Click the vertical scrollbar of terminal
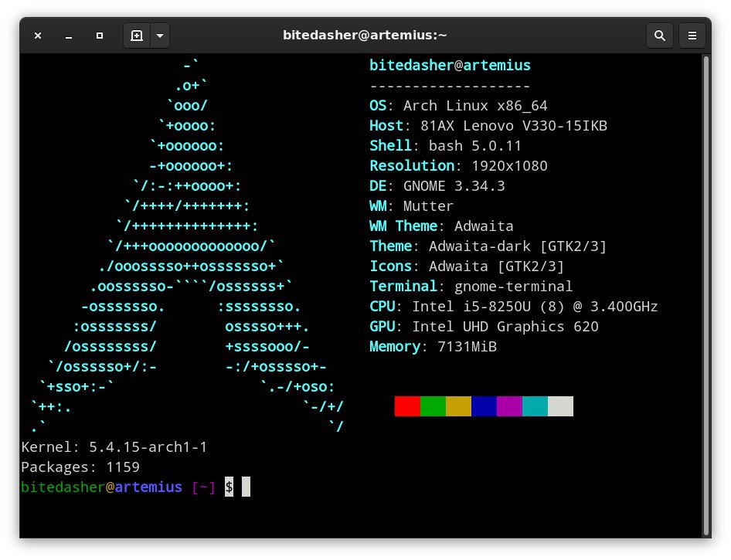The image size is (731, 560). pyautogui.click(x=706, y=296)
